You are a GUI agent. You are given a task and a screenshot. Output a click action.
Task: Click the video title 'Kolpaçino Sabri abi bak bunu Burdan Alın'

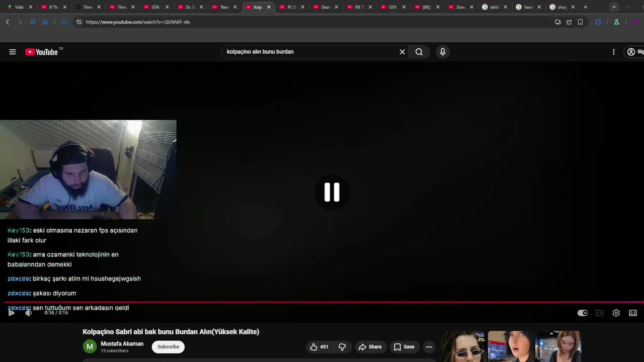pyautogui.click(x=171, y=332)
